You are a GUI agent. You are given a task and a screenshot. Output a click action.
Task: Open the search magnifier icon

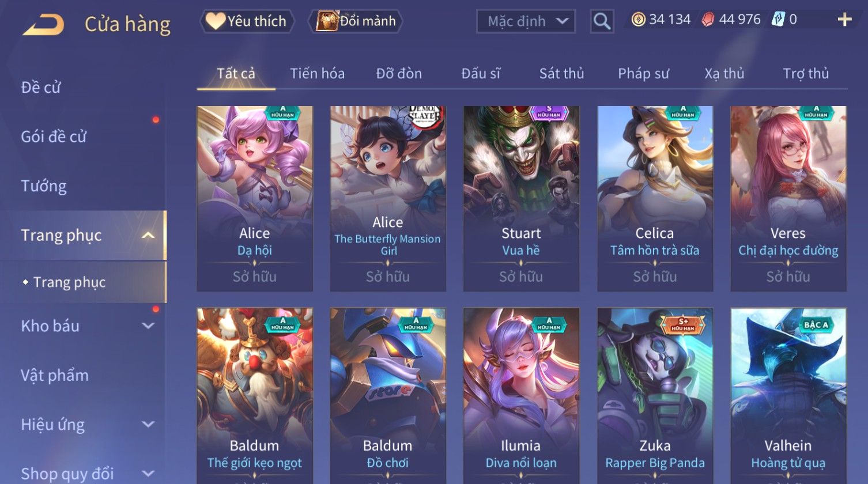[x=602, y=21]
